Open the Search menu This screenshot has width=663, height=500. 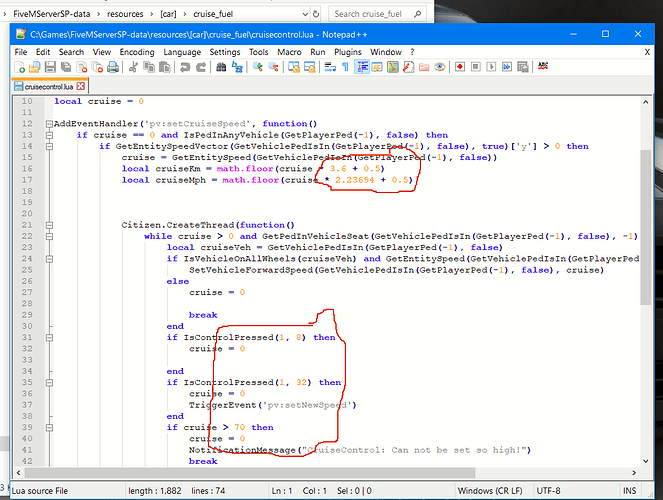[x=71, y=52]
